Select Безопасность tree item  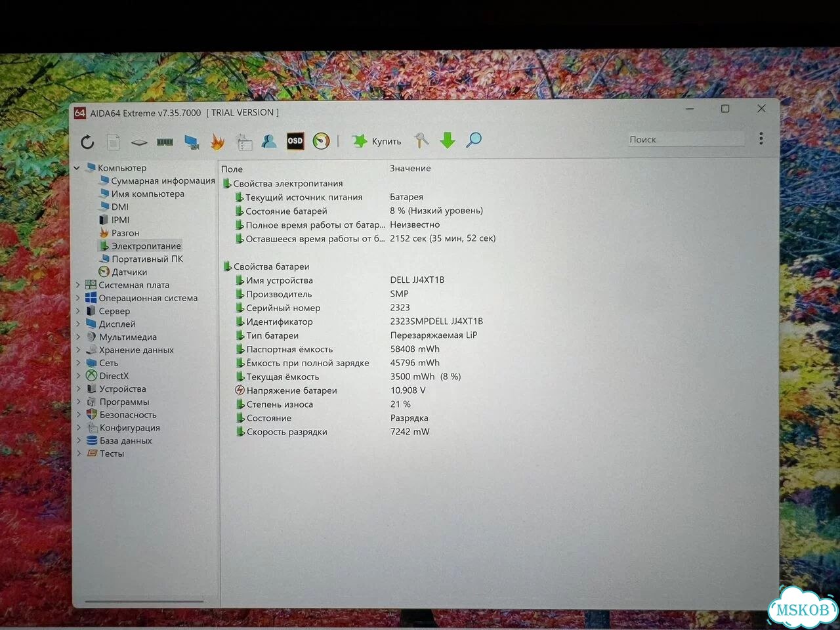[122, 415]
